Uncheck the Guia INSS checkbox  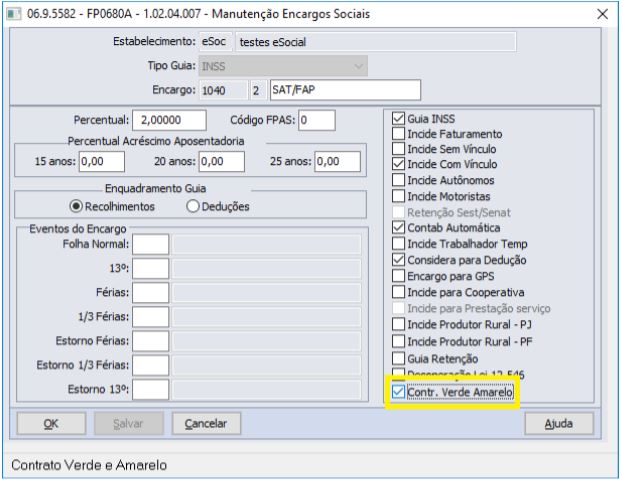(x=398, y=118)
